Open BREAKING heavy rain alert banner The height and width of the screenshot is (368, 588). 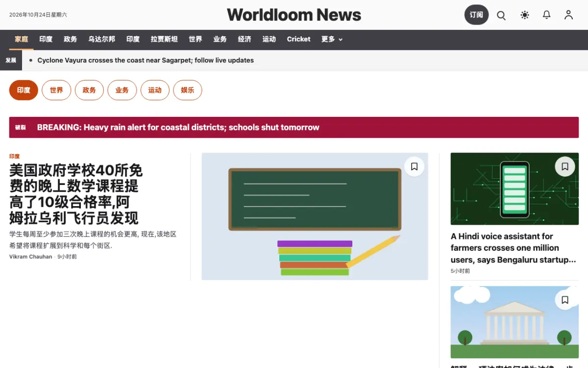(294, 128)
